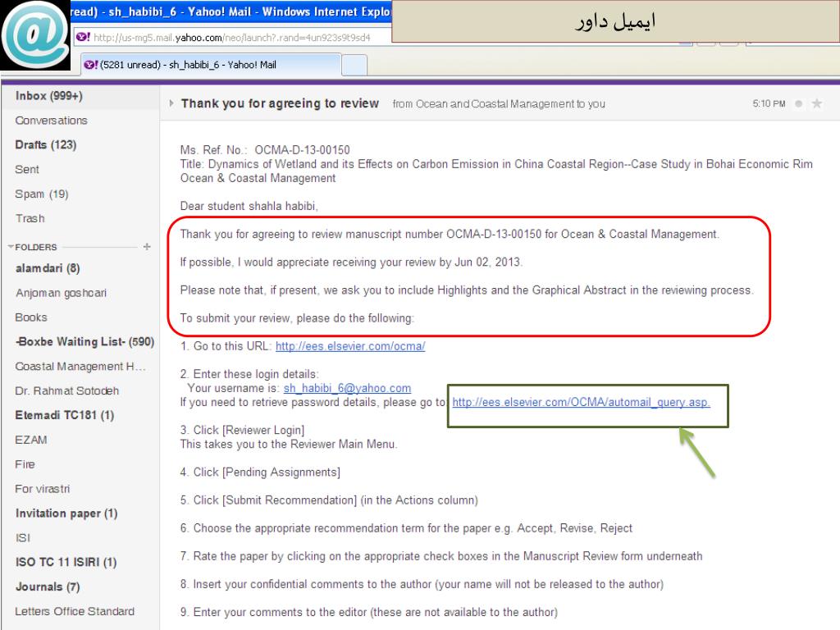Open the Invitation paper (1) folder
This screenshot has width=840, height=630.
pyautogui.click(x=66, y=514)
